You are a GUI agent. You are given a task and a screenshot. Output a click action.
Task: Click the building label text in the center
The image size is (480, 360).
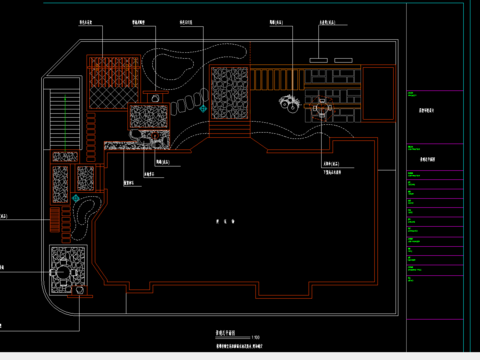point(225,221)
